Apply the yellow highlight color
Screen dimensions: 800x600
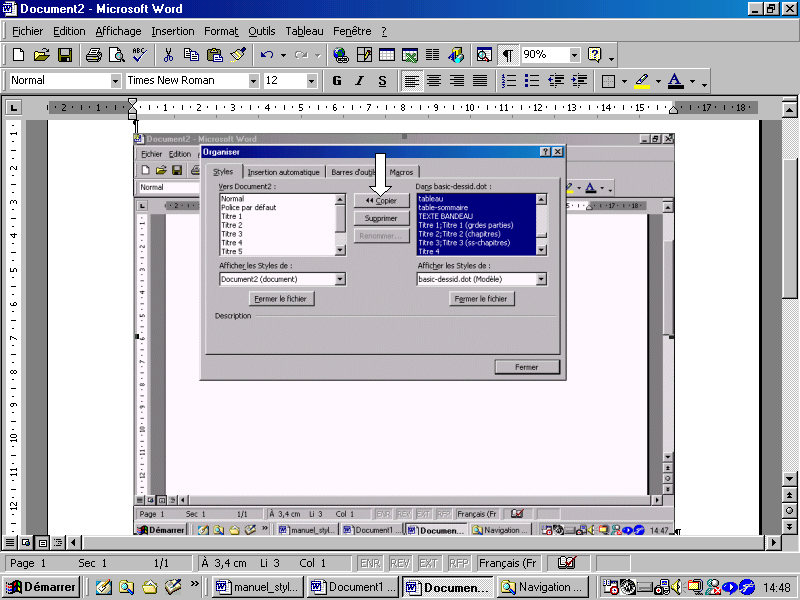click(642, 81)
